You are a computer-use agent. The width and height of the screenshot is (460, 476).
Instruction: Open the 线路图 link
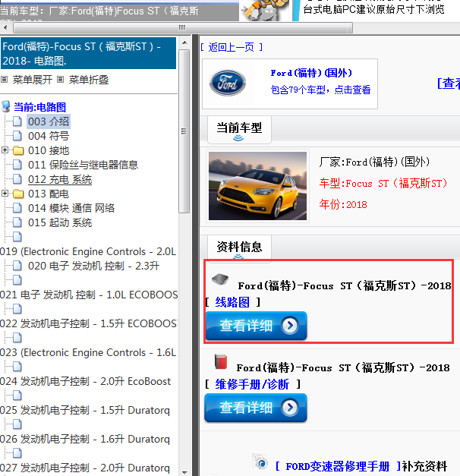click(x=232, y=302)
